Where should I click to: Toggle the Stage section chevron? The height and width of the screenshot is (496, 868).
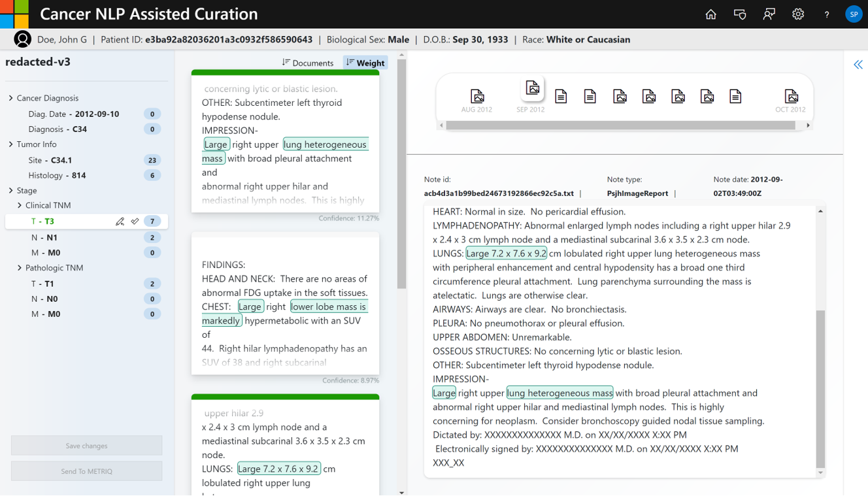point(11,191)
